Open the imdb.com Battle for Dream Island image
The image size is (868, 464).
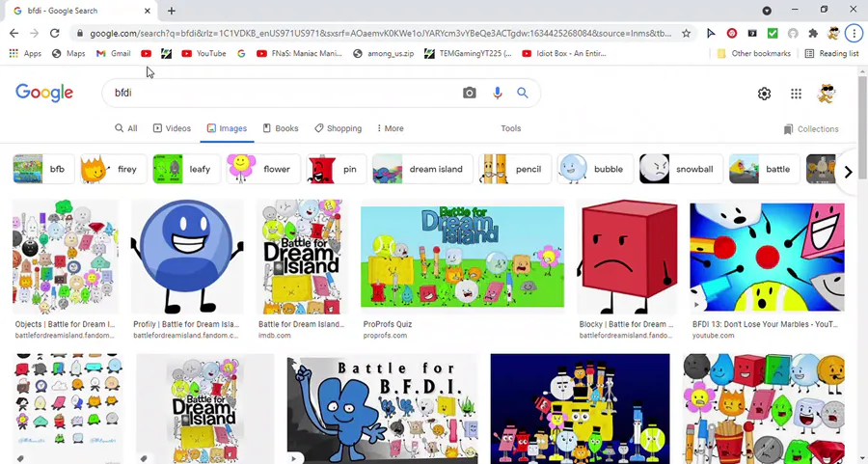coord(302,257)
